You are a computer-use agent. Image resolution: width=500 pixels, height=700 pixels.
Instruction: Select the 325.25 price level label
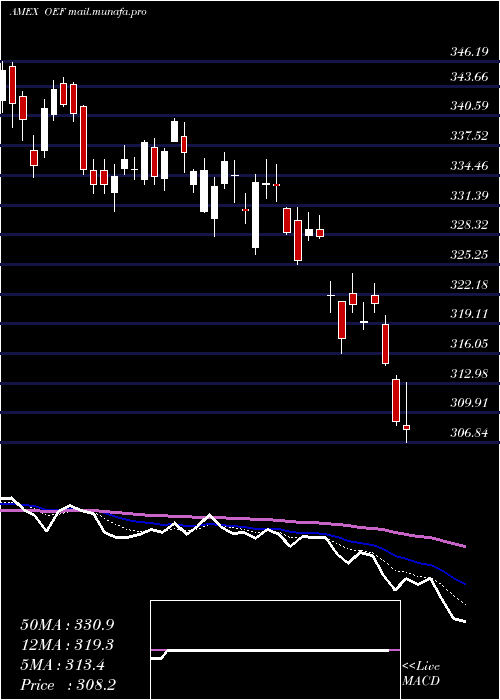(x=469, y=255)
